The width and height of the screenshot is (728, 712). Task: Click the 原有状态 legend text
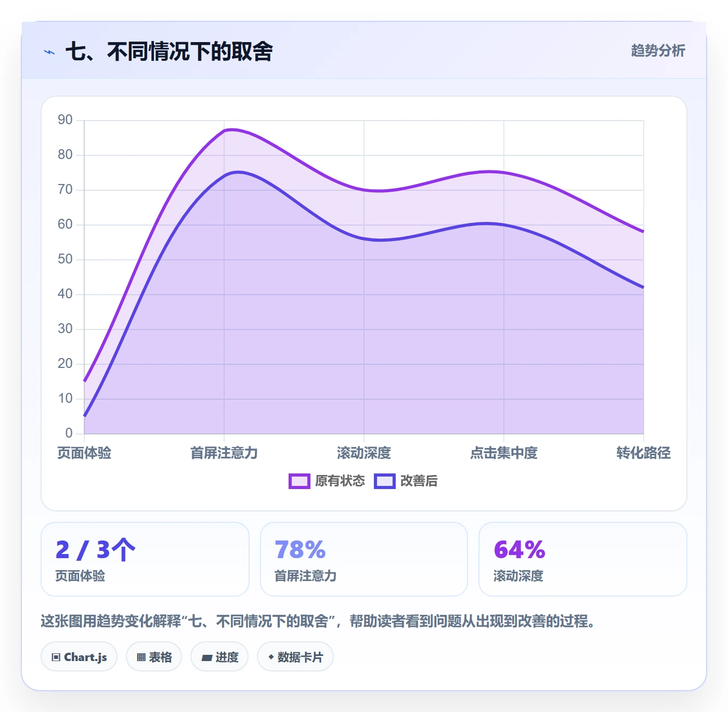pos(340,481)
